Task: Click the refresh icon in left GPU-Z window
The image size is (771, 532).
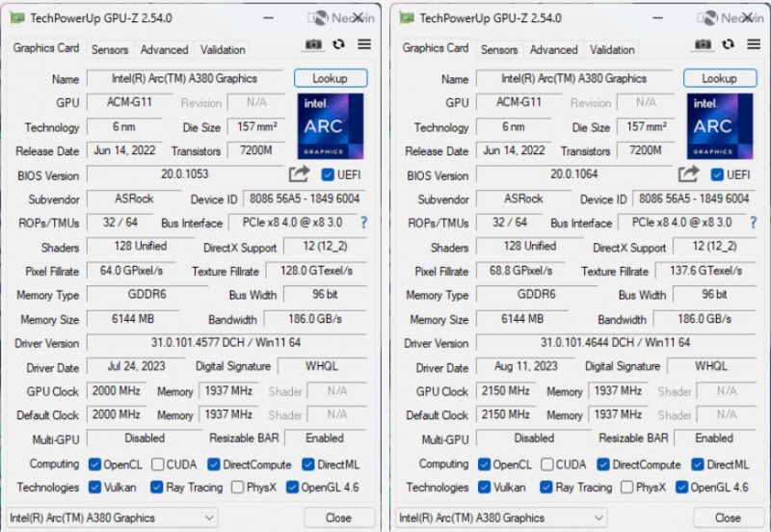Action: (x=339, y=44)
